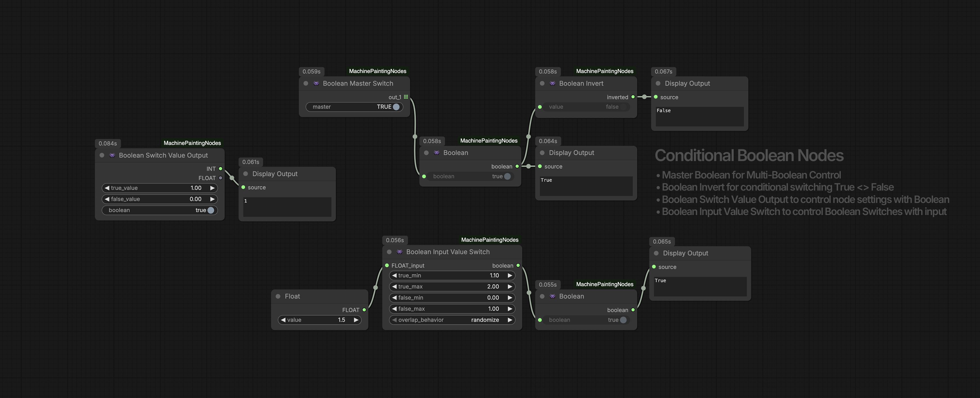Click the 0.084s execution time badge
Image resolution: width=980 pixels, height=398 pixels.
coord(108,143)
